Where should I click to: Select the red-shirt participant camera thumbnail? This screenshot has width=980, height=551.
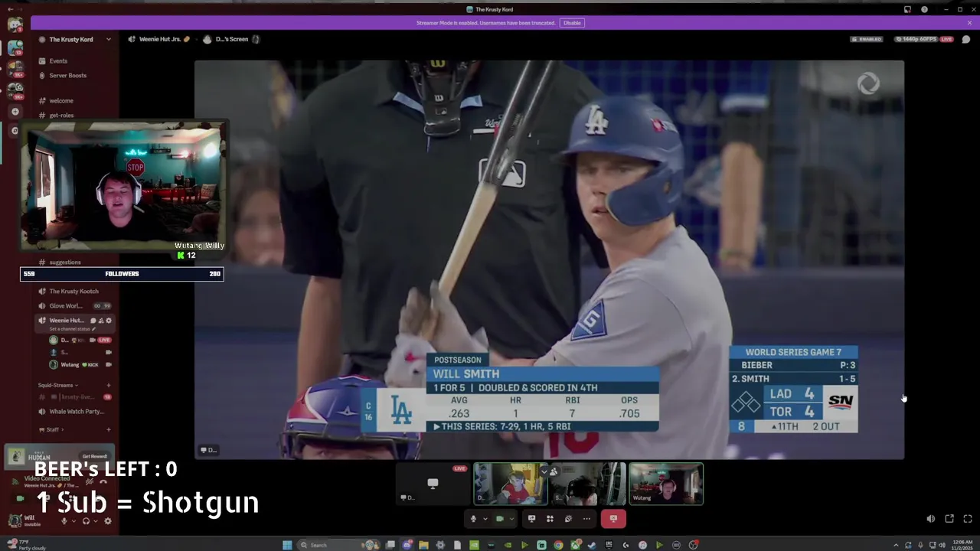coord(511,484)
